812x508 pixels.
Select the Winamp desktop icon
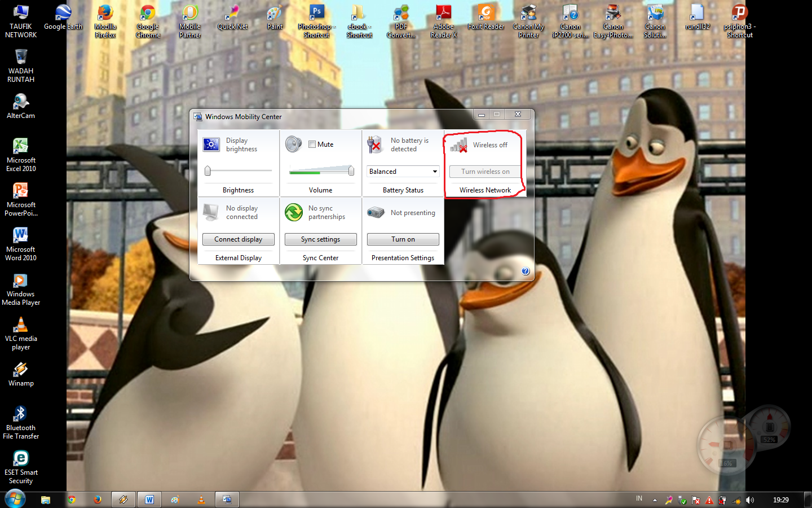pyautogui.click(x=21, y=374)
